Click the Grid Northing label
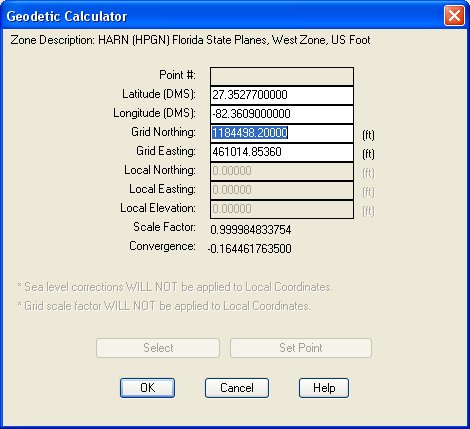 [163, 132]
